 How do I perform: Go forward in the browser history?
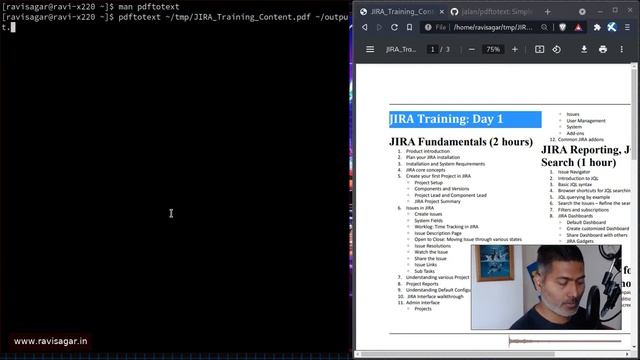379,27
